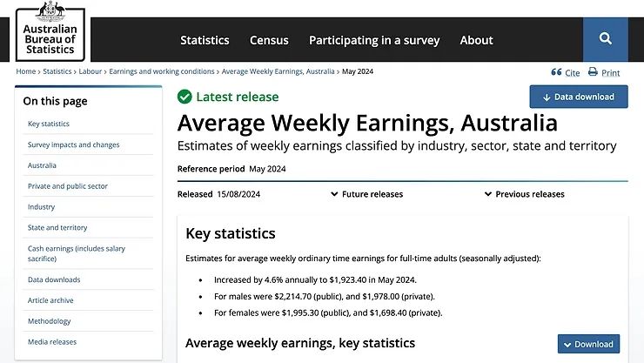Click Earnings and working conditions breadcrumb
This screenshot has height=363, width=644.
(x=162, y=71)
